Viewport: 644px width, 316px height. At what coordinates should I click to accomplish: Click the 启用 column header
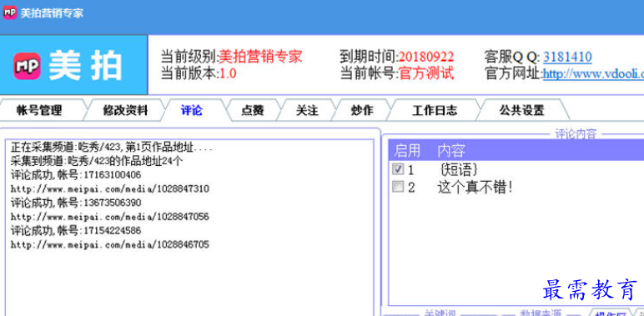(x=407, y=151)
